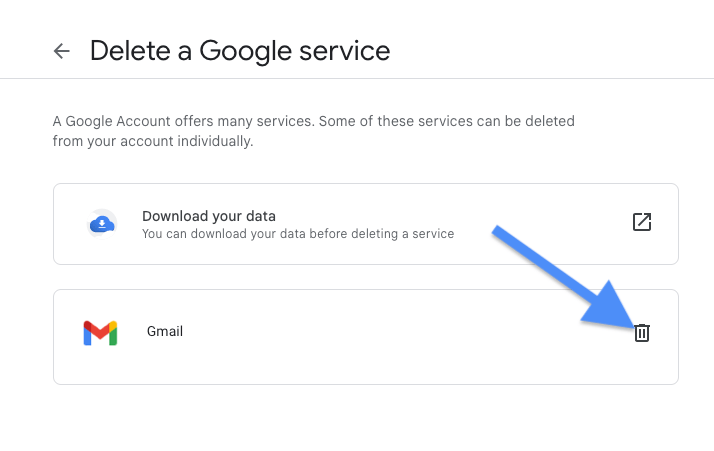Open the Download your data card
The image size is (714, 451).
366,224
